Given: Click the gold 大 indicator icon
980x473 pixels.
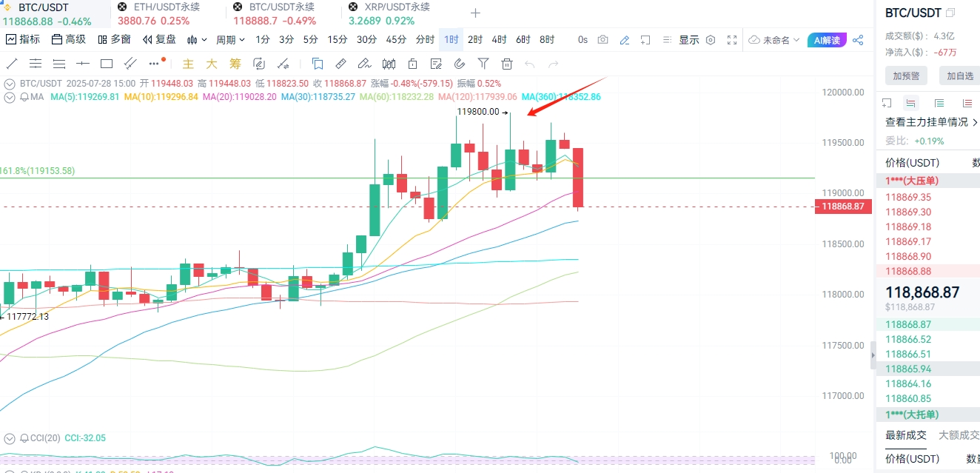Looking at the screenshot, I should point(212,64).
